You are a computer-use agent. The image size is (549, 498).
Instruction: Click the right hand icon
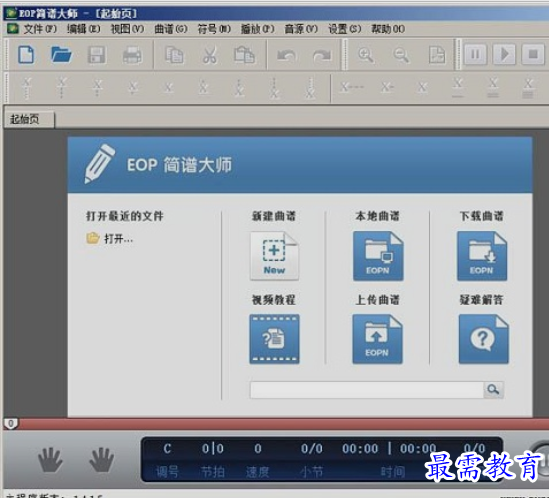coord(102,459)
